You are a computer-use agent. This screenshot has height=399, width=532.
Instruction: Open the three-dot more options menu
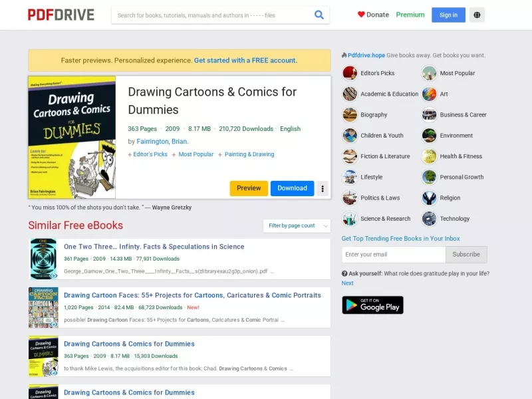[323, 188]
